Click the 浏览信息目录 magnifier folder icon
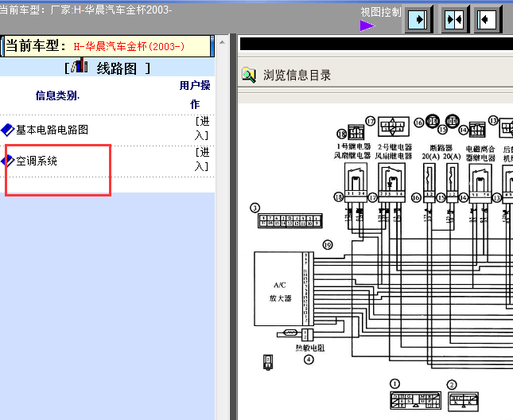Screen dimensions: 513x420 (249, 76)
